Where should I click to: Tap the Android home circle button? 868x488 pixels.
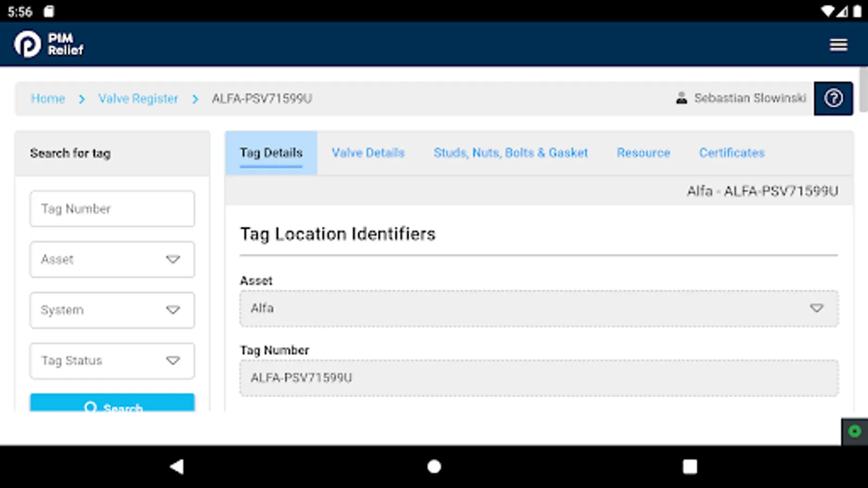pos(433,466)
